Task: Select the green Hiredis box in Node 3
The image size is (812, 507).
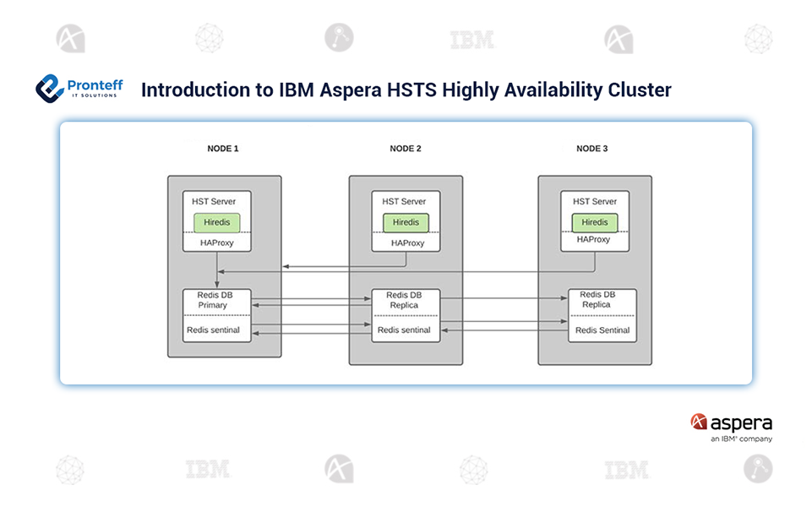Action: pyautogui.click(x=595, y=222)
